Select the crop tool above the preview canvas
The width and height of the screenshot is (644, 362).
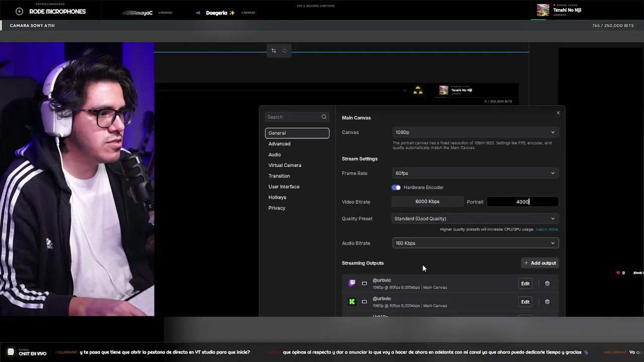click(274, 51)
